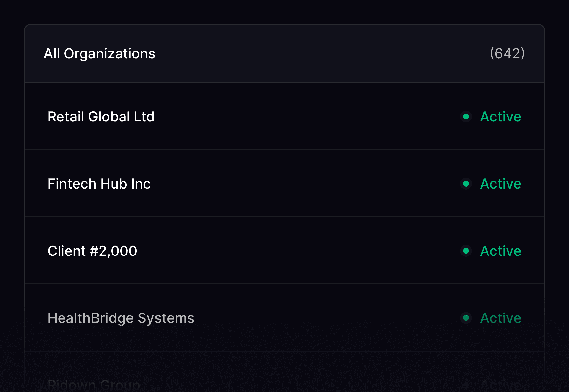Click the faded Active label on Ridown Group
Screen dimensions: 569x392
point(501,385)
